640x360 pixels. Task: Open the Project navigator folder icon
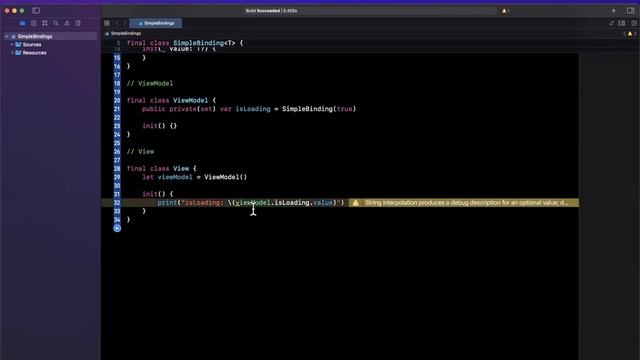coord(22,23)
